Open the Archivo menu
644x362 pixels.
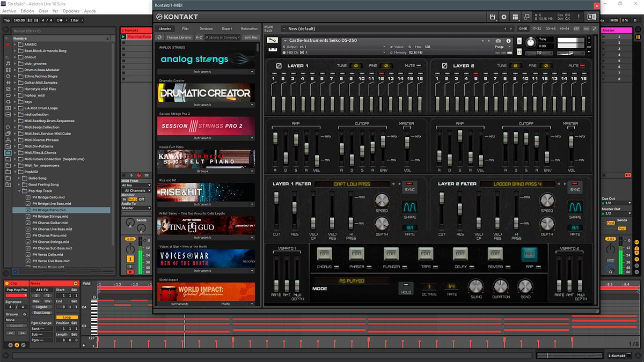tap(9, 11)
